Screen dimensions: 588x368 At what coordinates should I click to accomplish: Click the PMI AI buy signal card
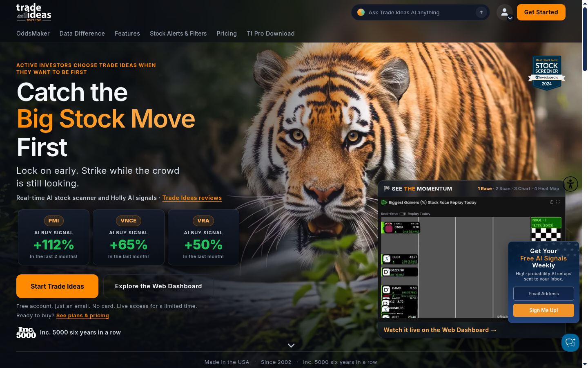coord(53,237)
